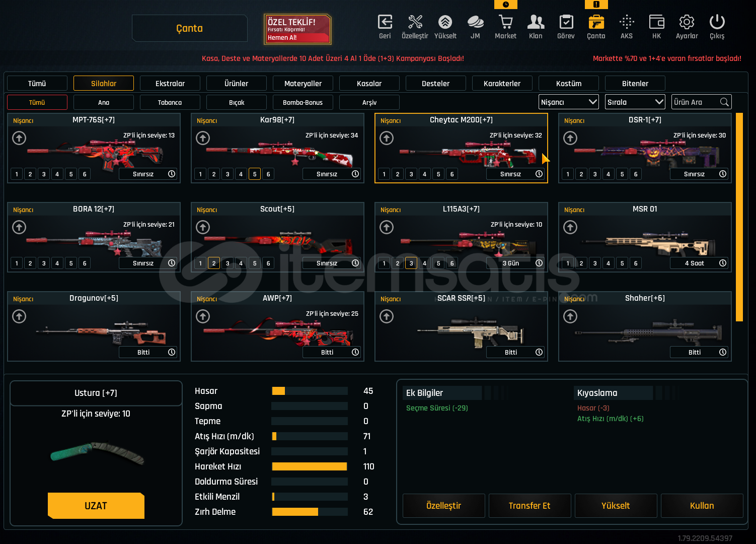Open the JM coins icon

[475, 22]
